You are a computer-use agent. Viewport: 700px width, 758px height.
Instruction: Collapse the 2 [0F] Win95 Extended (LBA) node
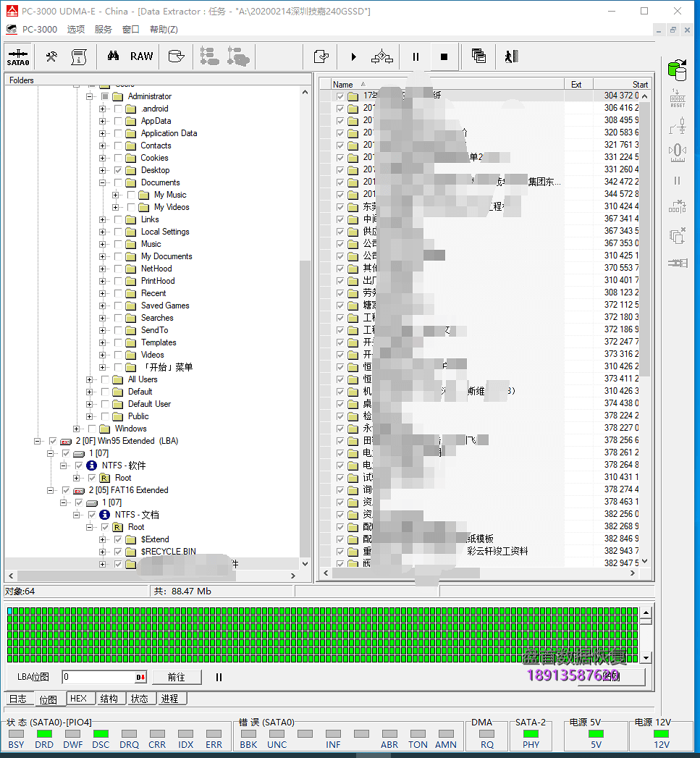tap(37, 441)
